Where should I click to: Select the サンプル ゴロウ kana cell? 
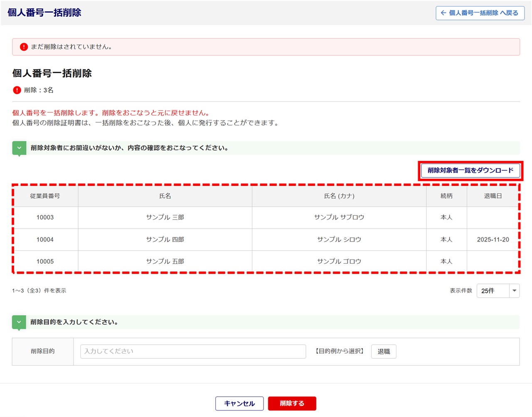point(339,262)
